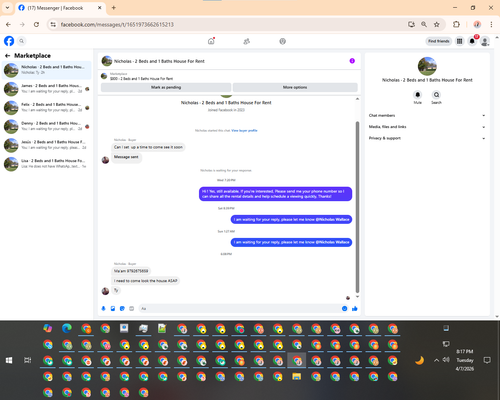Image resolution: width=500 pixels, height=400 pixels.
Task: Expand the Media, files and links section
Action: click(x=427, y=127)
